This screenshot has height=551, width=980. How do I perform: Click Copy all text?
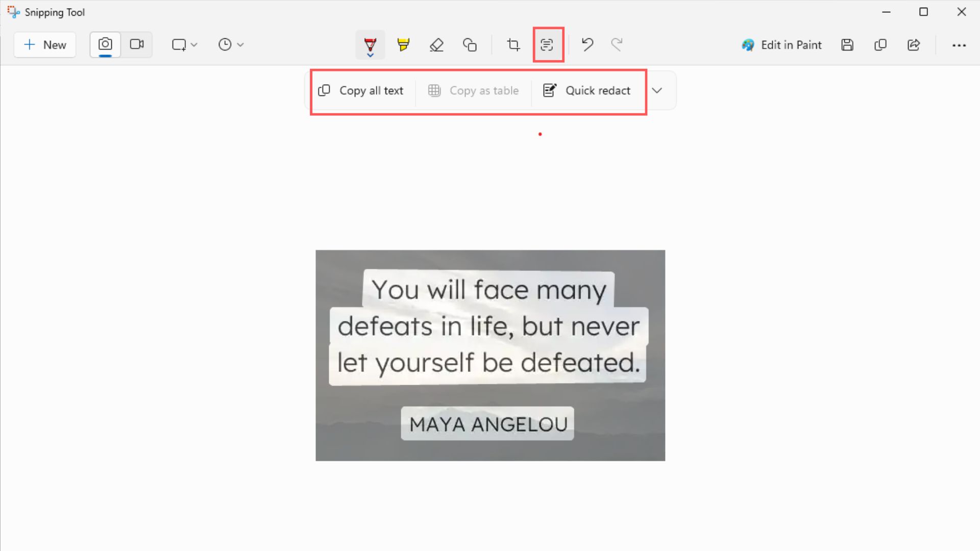pyautogui.click(x=361, y=91)
